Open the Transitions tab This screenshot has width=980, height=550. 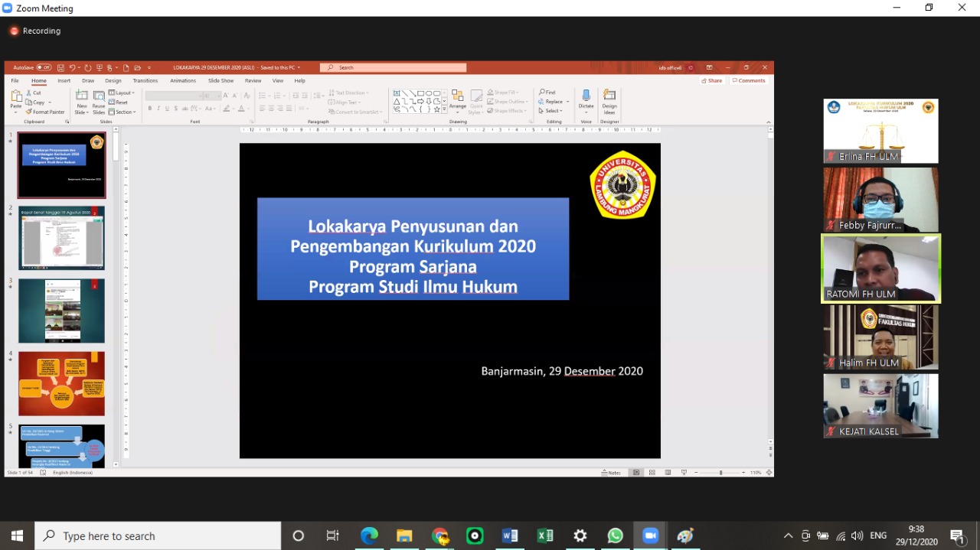point(145,80)
